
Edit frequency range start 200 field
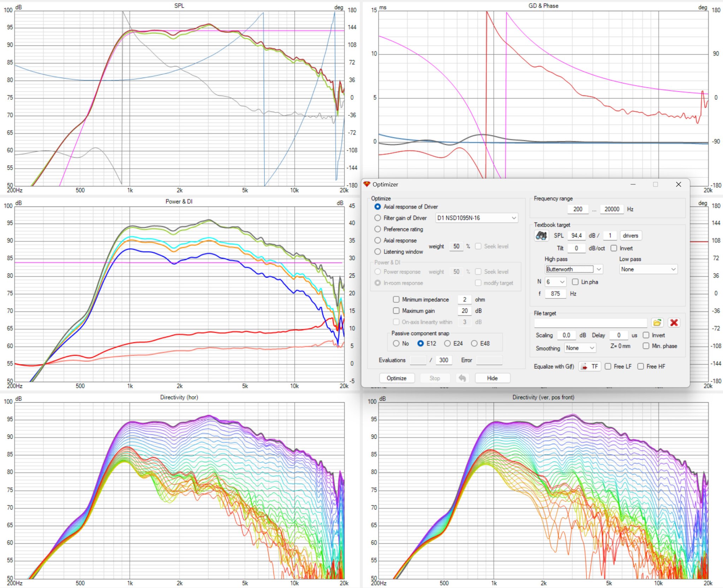point(578,209)
